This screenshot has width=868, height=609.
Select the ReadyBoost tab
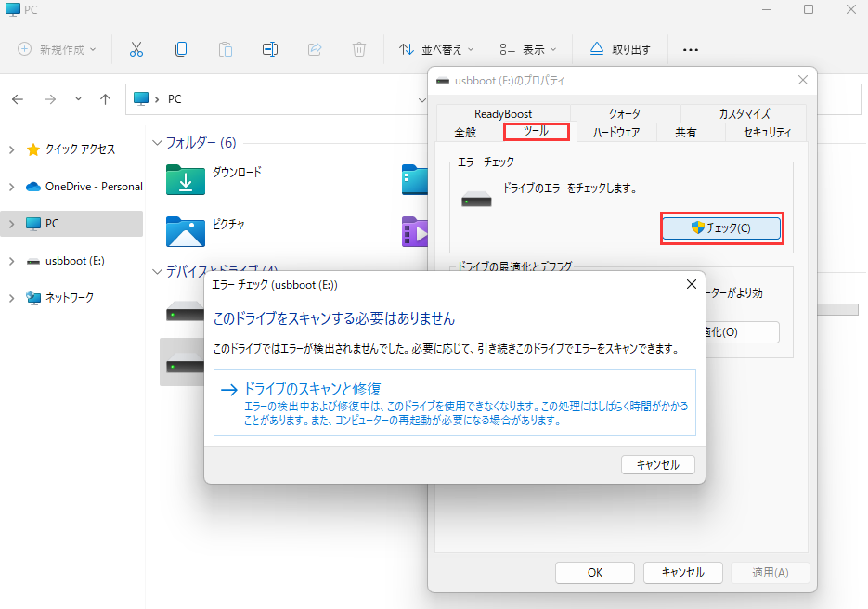pos(503,114)
